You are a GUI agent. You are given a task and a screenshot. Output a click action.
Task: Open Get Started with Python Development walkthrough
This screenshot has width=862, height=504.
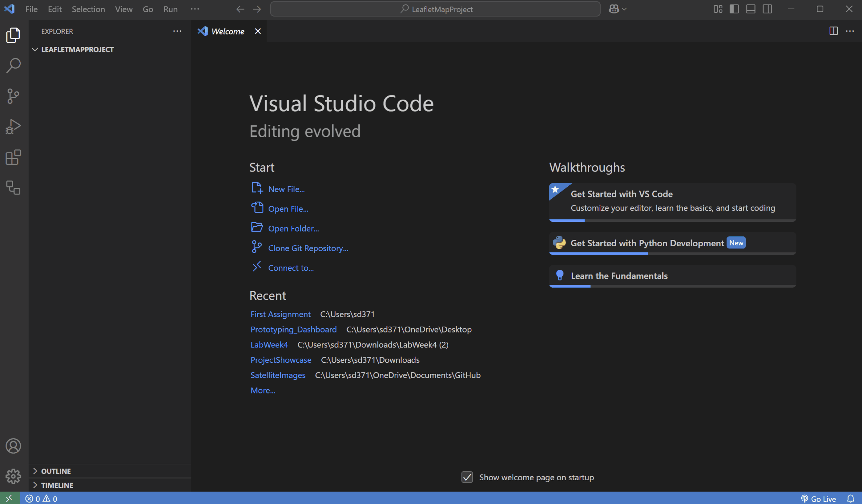coord(672,243)
